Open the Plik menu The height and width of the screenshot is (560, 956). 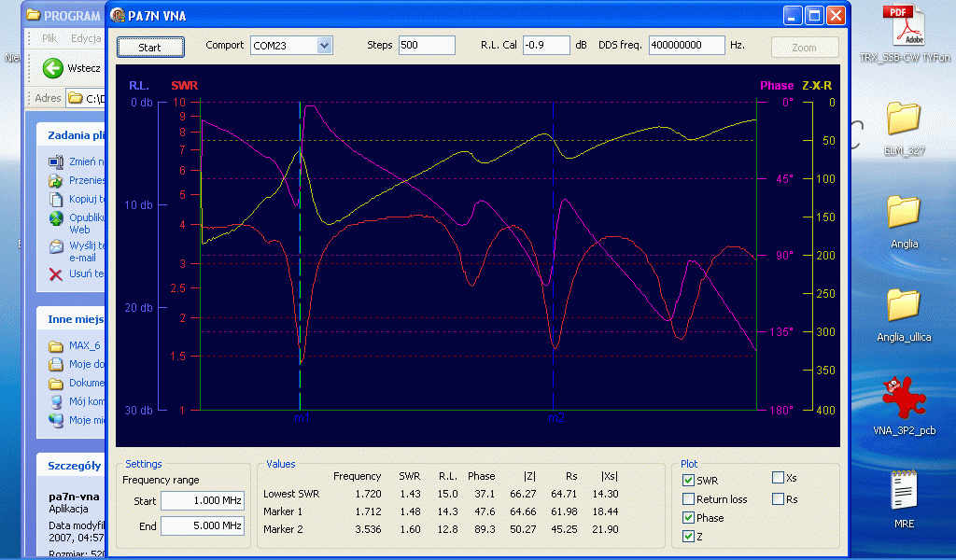click(x=49, y=38)
